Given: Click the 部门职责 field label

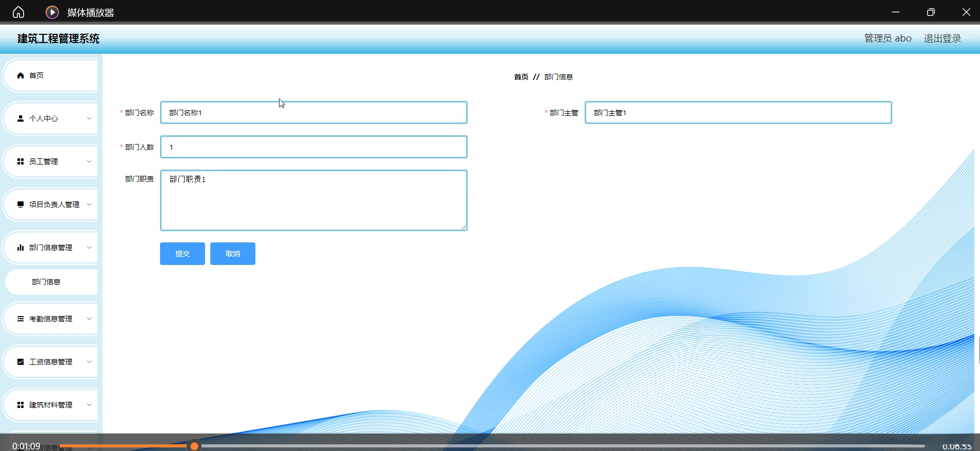Looking at the screenshot, I should click(x=139, y=179).
